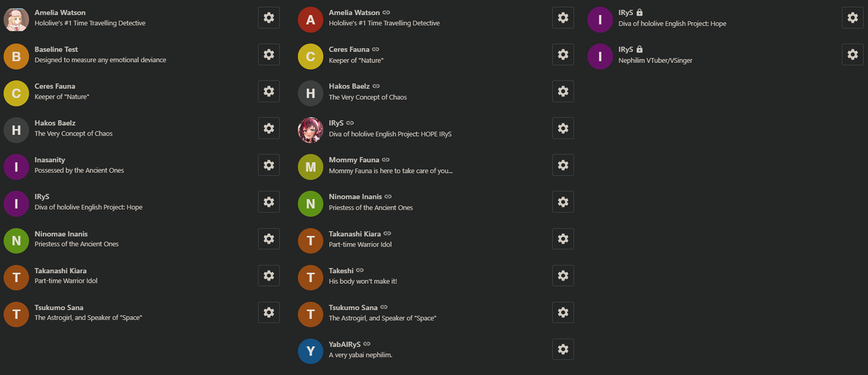Open gear for Nephilim VTuber/VSinger IRyS
Screen dimensions: 868x375
tap(852, 55)
